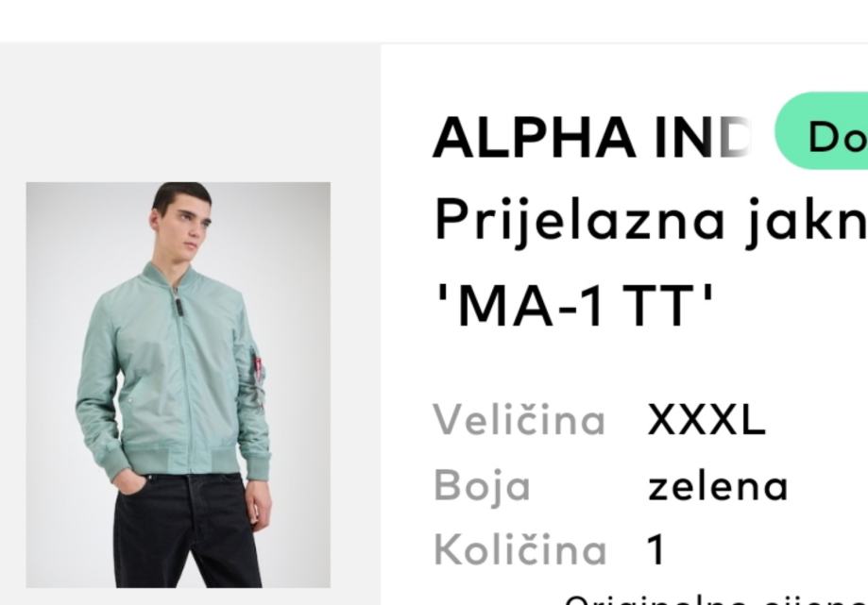This screenshot has width=868, height=605.
Task: Select the Boja label
Action: point(482,486)
